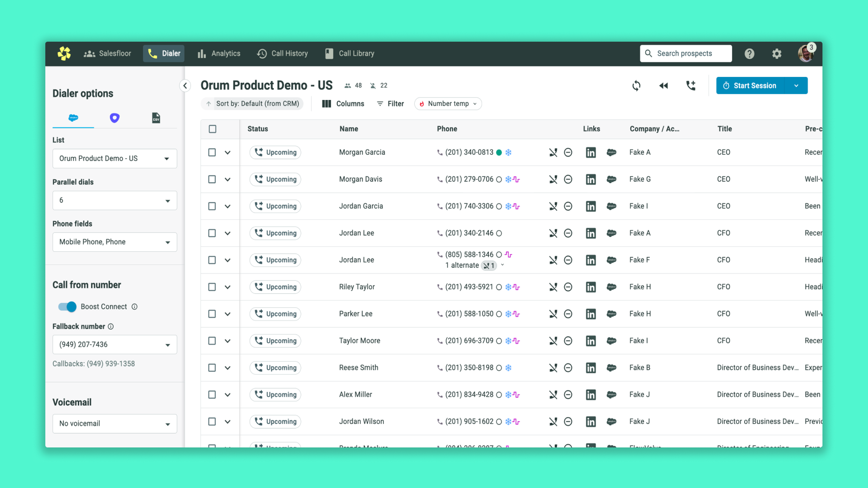
Task: Click the Search prospects field
Action: pos(686,54)
